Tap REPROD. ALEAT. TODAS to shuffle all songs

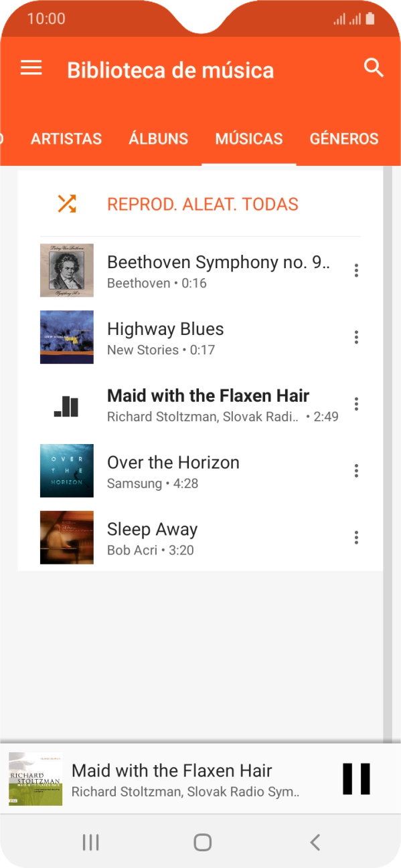(202, 203)
